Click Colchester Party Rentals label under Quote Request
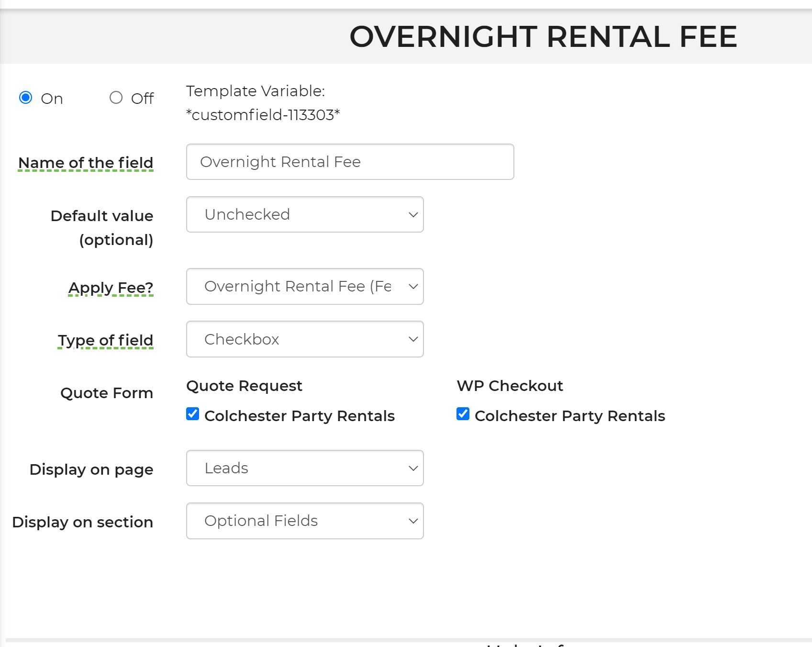This screenshot has height=647, width=812. point(299,416)
